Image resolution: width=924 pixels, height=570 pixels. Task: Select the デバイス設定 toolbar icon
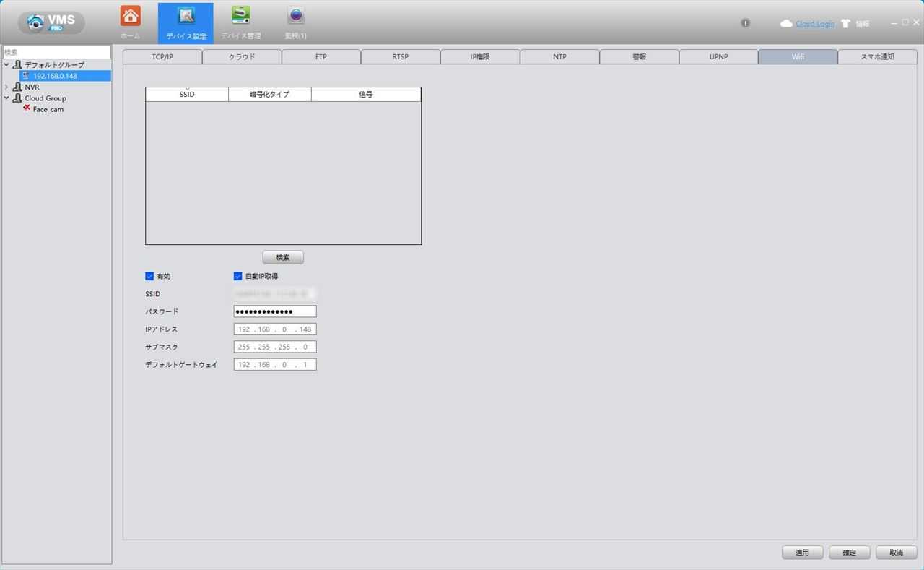point(186,22)
